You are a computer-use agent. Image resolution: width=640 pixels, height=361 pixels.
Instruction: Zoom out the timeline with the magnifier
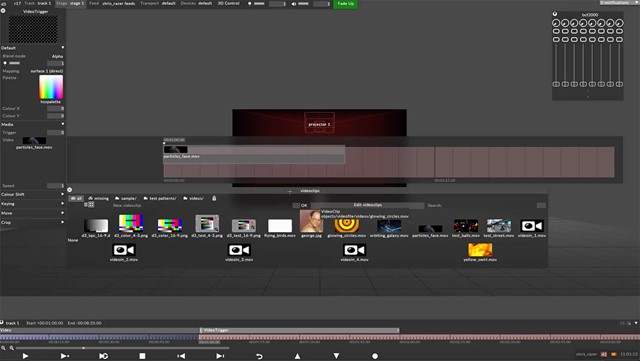(x=3, y=348)
